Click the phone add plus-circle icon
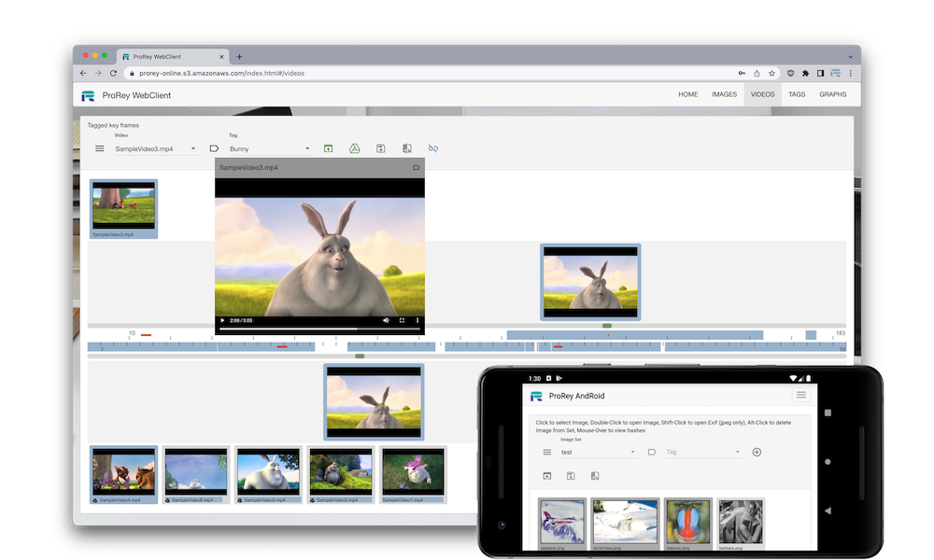Image resolution: width=934 pixels, height=560 pixels. [757, 453]
